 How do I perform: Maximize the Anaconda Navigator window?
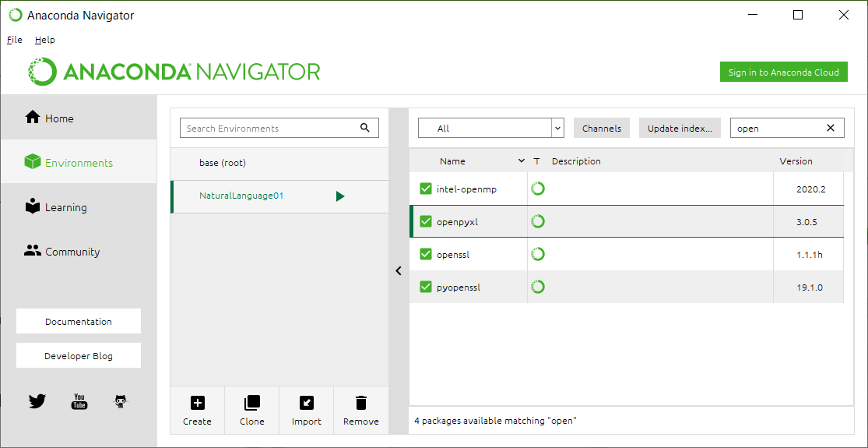pyautogui.click(x=798, y=15)
